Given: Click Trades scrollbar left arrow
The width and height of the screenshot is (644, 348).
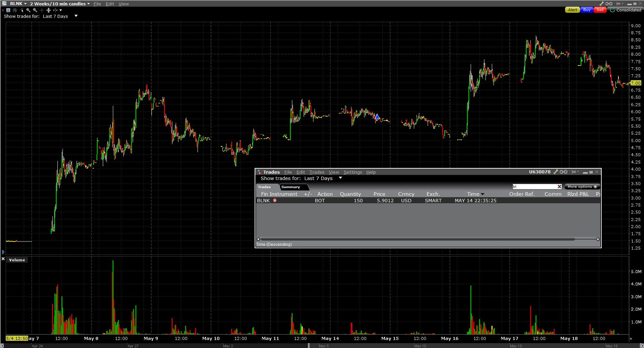Looking at the screenshot, I should coord(258,239).
